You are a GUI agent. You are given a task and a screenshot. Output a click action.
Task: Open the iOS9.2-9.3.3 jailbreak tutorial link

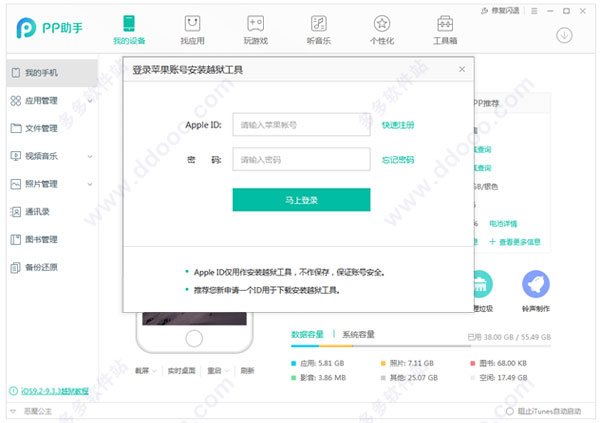pos(55,391)
